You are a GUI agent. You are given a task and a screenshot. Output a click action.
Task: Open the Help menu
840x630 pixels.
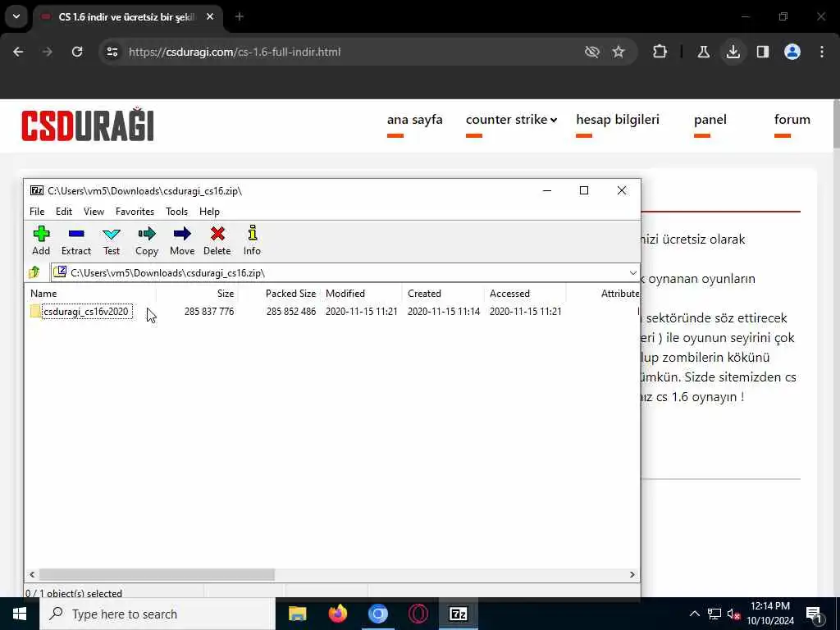click(x=209, y=212)
